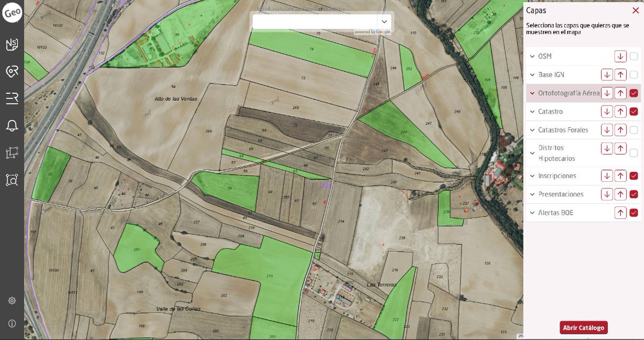Open the address search dropdown arrow
Screen dimensions: 644x340
(x=384, y=21)
